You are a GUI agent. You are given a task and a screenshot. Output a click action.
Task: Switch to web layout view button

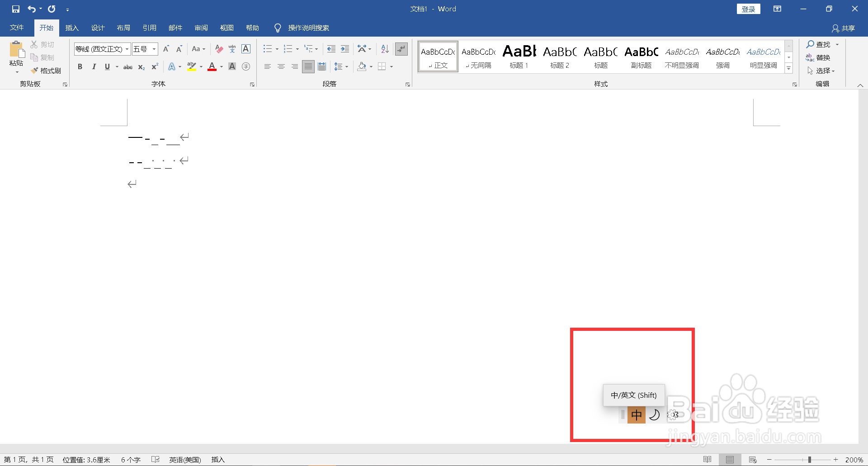pyautogui.click(x=753, y=460)
